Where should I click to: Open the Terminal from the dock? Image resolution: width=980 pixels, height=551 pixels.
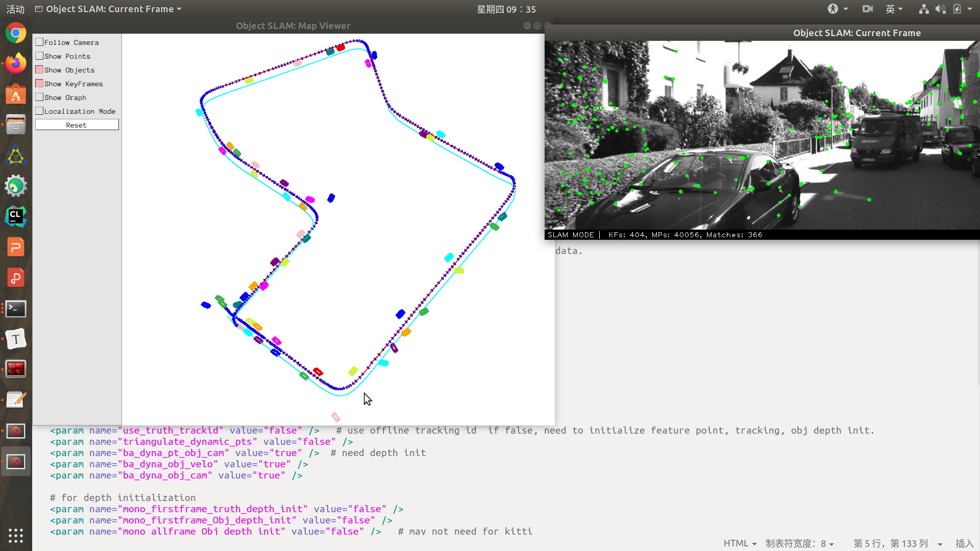[x=16, y=309]
